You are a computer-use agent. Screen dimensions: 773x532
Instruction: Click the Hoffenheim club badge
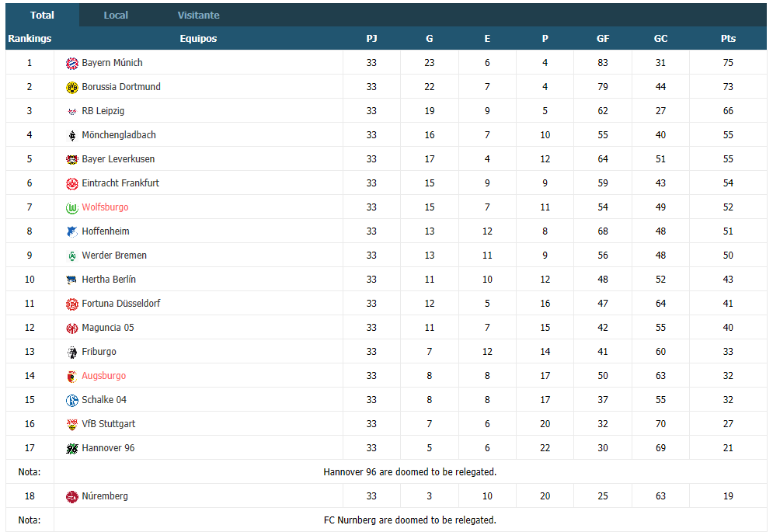pyautogui.click(x=72, y=231)
